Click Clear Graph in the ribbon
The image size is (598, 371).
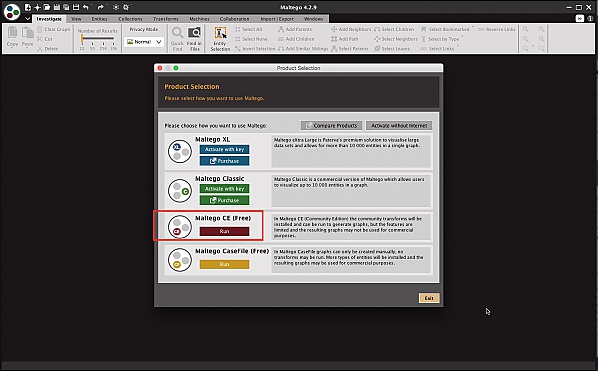tap(54, 29)
